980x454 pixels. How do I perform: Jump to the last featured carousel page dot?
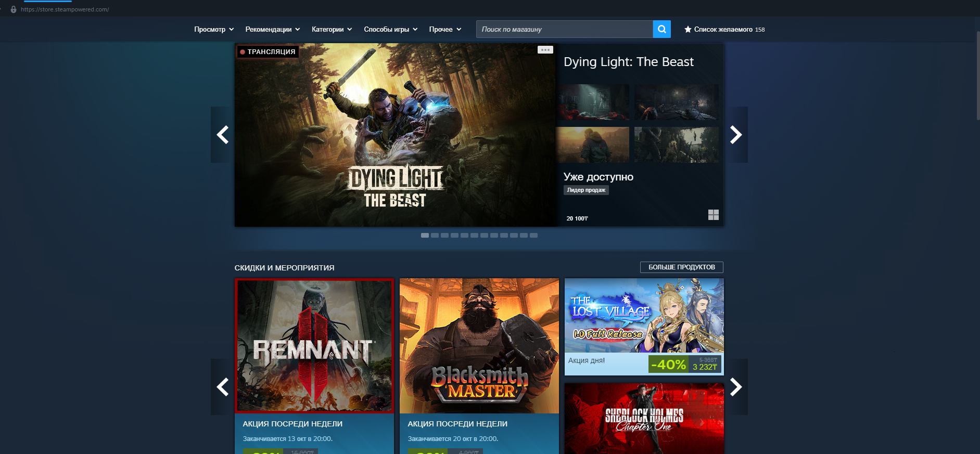coord(533,236)
